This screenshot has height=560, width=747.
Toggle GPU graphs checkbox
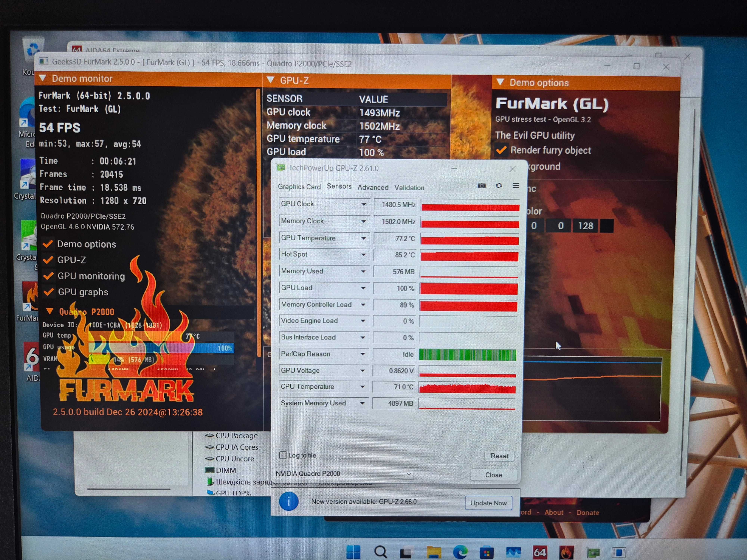click(x=49, y=292)
